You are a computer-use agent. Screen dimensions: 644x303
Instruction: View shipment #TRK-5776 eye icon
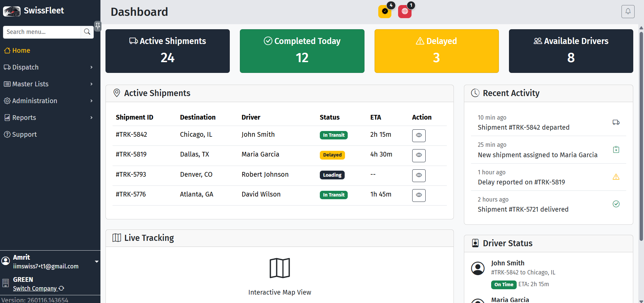coord(419,195)
